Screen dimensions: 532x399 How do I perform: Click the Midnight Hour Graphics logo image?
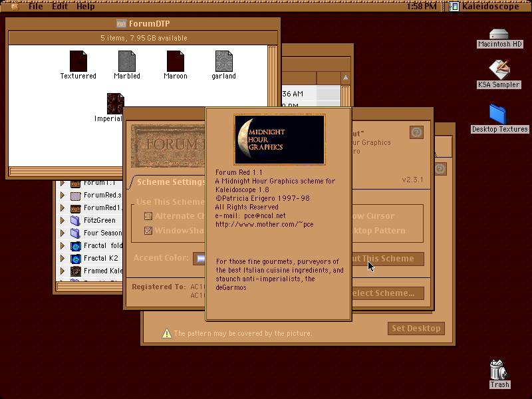279,140
